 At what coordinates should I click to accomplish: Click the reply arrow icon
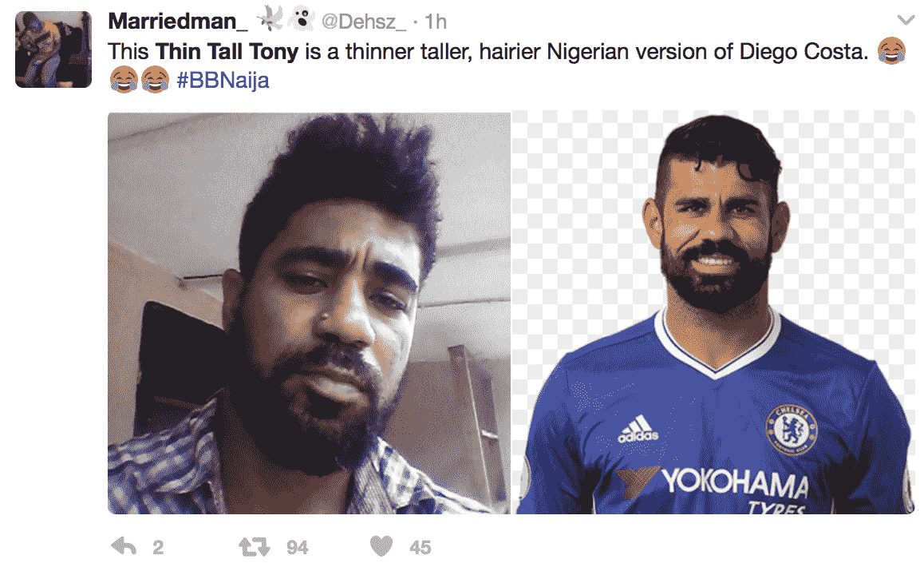(124, 547)
